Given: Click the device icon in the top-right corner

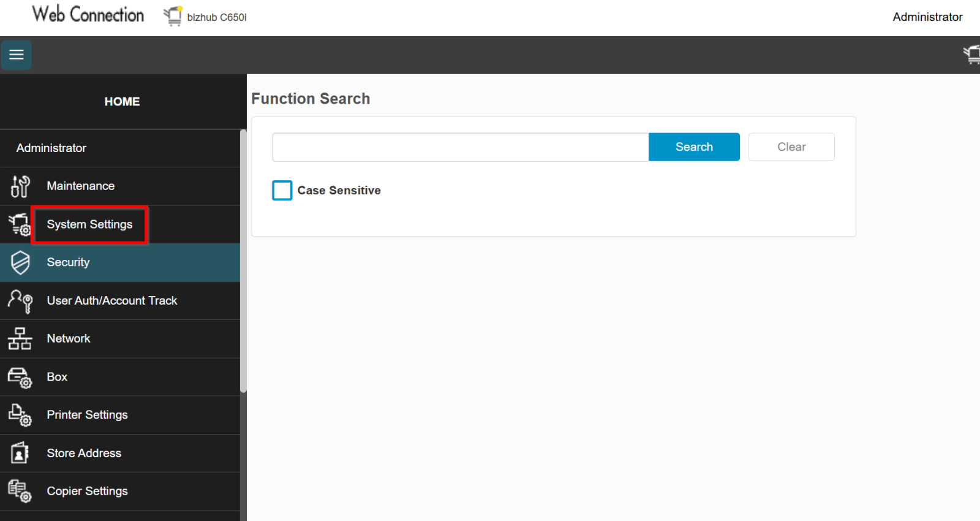Looking at the screenshot, I should 971,55.
